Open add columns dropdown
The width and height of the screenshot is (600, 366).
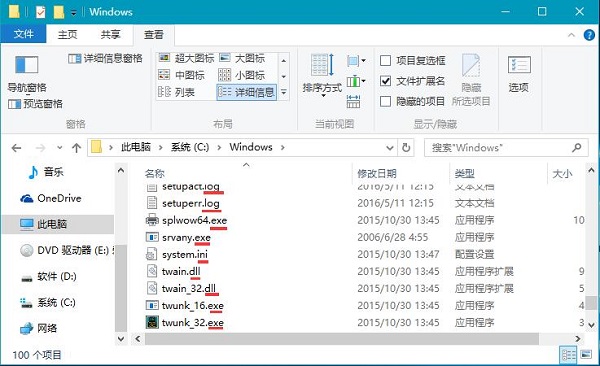point(356,81)
